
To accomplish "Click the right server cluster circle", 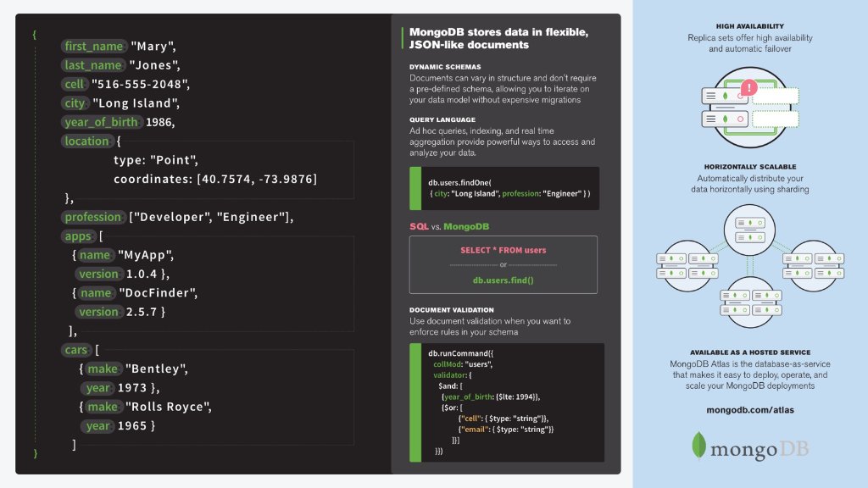I will point(813,265).
